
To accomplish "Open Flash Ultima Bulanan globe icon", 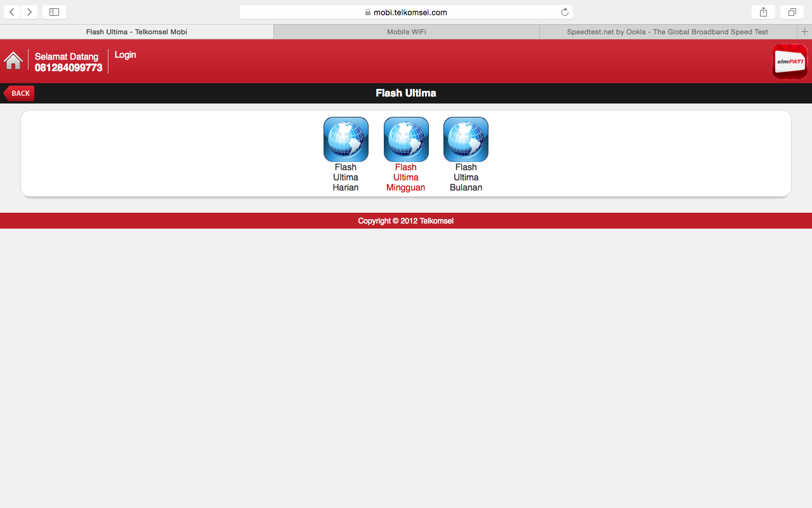I will pos(466,139).
